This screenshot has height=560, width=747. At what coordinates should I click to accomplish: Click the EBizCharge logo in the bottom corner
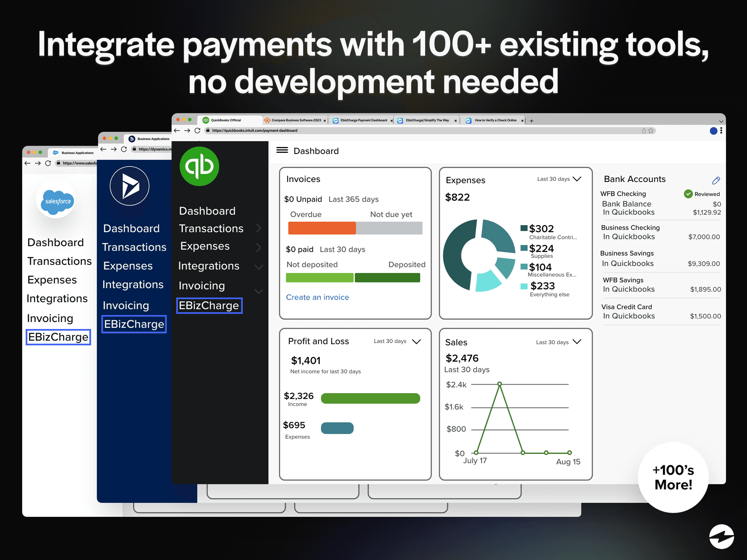pos(722,537)
